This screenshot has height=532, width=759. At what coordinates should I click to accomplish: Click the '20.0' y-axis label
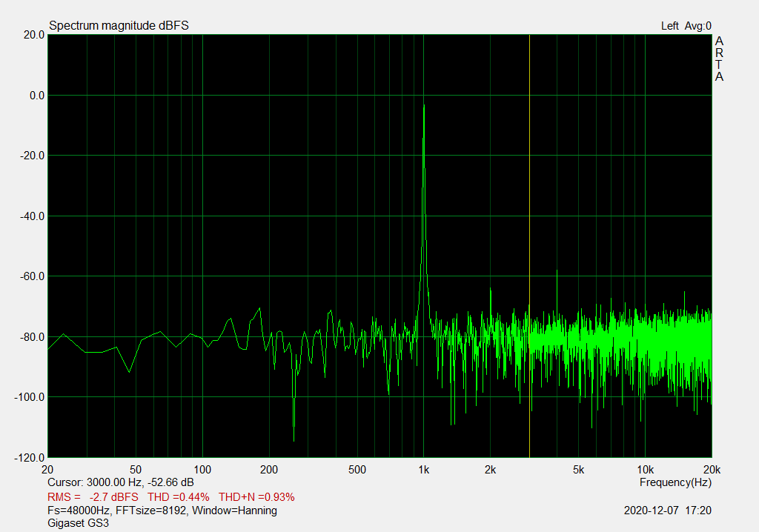34,35
